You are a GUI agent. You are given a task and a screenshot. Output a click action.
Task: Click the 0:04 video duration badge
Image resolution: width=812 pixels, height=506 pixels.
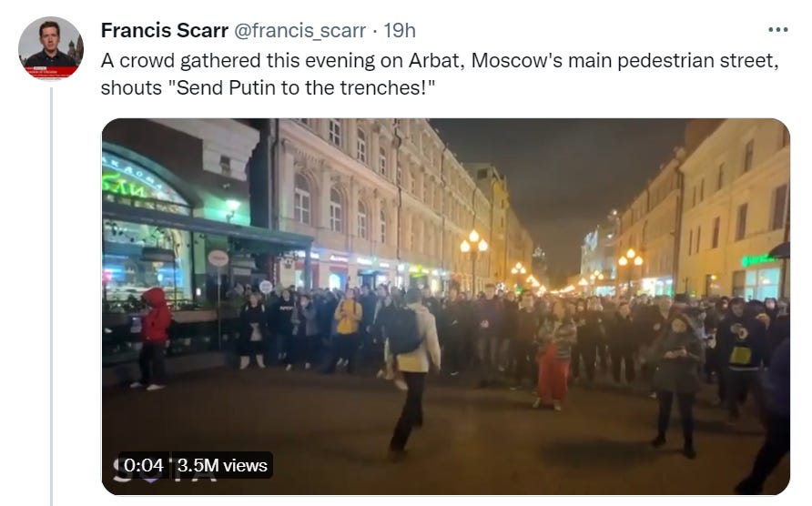tap(144, 465)
